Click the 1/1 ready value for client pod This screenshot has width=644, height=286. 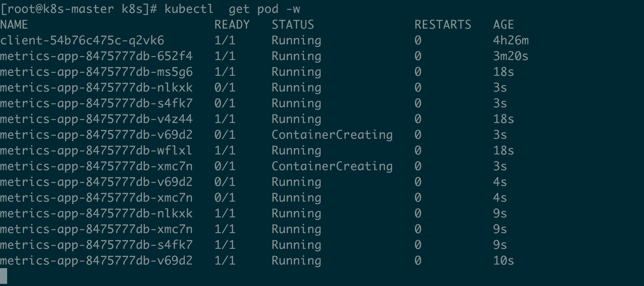pyautogui.click(x=224, y=40)
